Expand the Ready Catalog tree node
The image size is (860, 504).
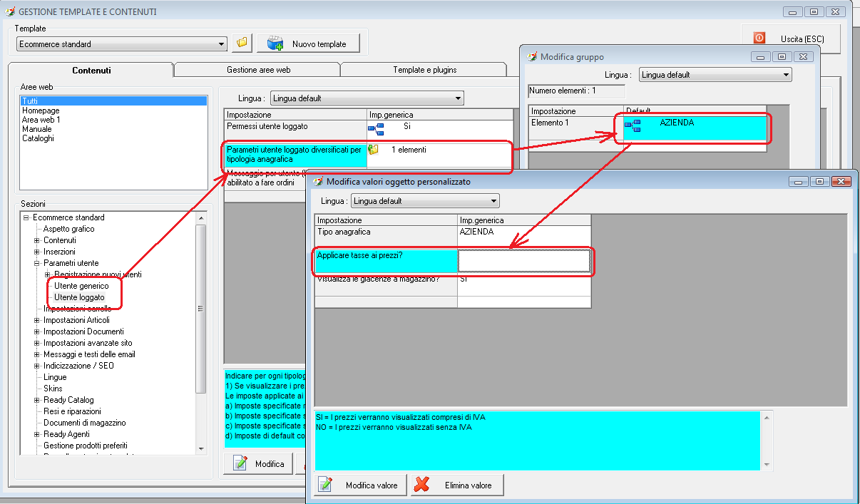(x=37, y=400)
